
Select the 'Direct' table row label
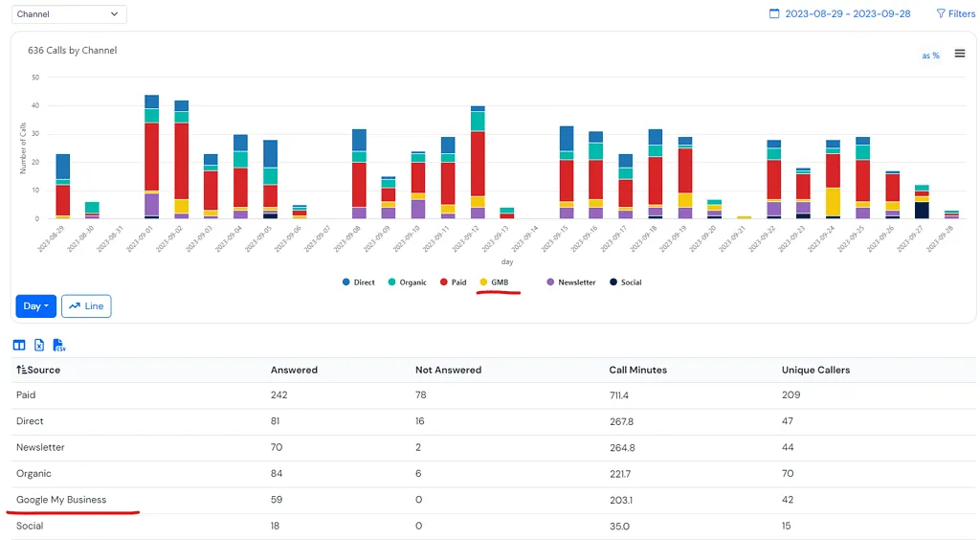point(30,421)
